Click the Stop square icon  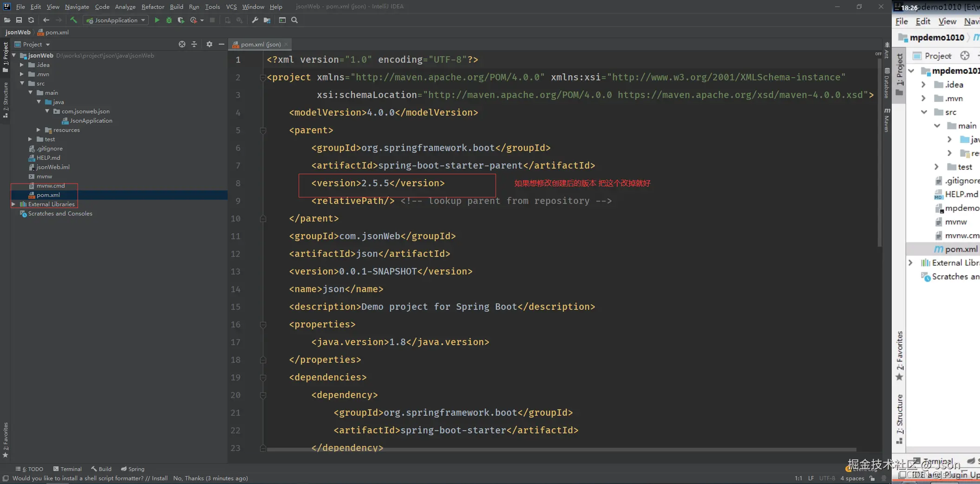coord(212,20)
